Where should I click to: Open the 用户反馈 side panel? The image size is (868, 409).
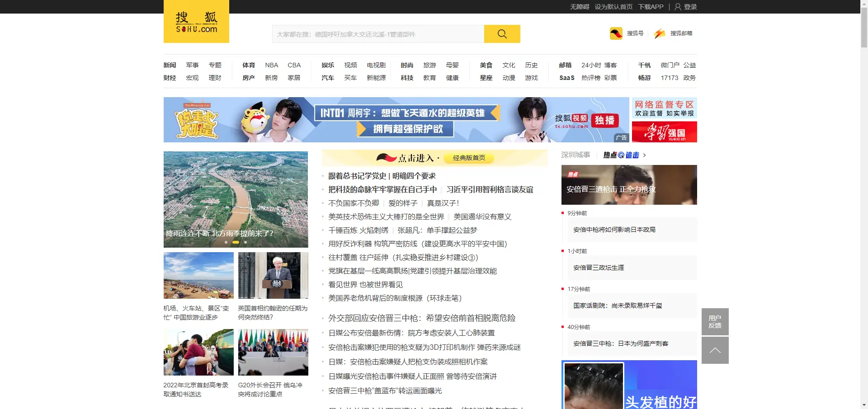pos(715,321)
